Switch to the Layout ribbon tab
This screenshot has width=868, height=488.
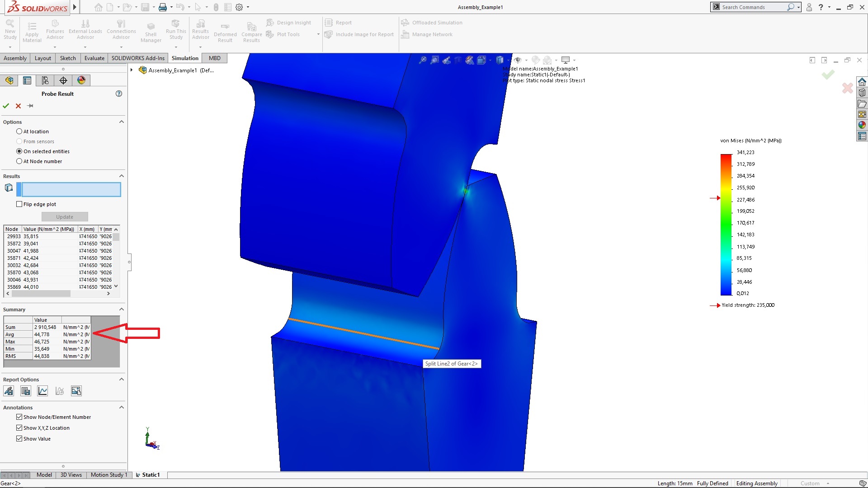pyautogui.click(x=43, y=58)
